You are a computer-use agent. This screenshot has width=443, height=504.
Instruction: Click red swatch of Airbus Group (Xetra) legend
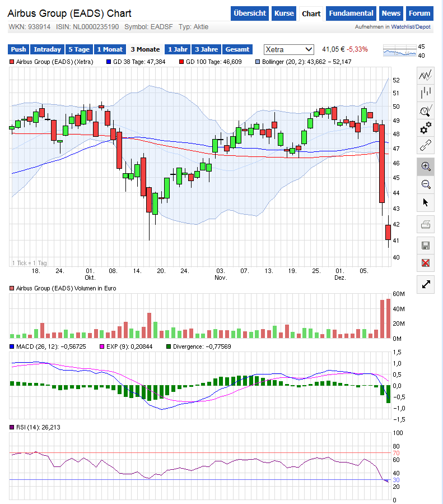(x=12, y=62)
